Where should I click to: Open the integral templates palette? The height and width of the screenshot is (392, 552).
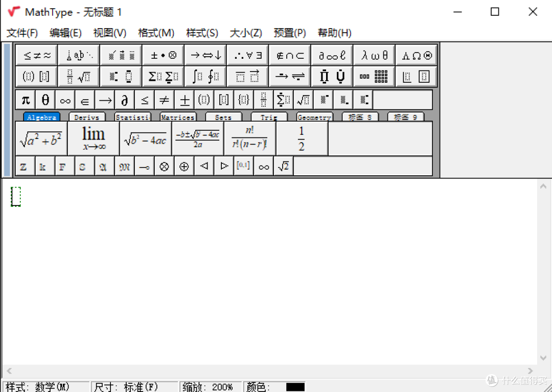coord(205,76)
